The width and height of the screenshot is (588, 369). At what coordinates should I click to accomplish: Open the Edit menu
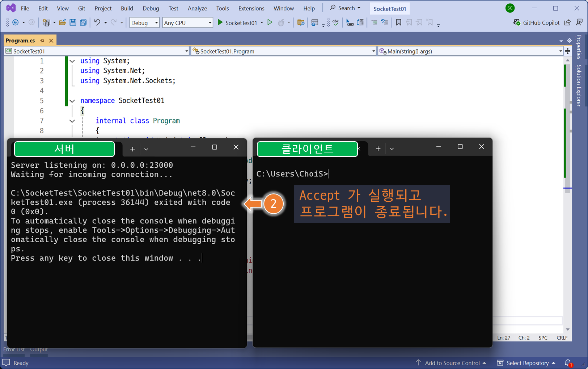click(x=43, y=8)
